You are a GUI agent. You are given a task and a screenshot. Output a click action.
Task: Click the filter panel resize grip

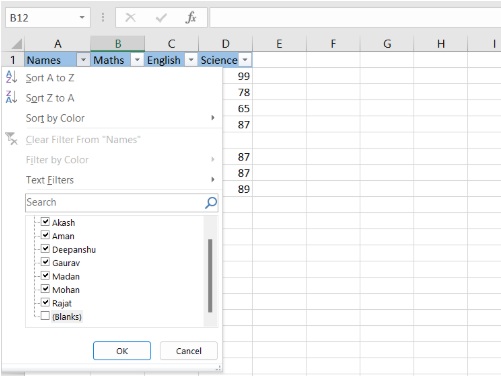[x=218, y=368]
